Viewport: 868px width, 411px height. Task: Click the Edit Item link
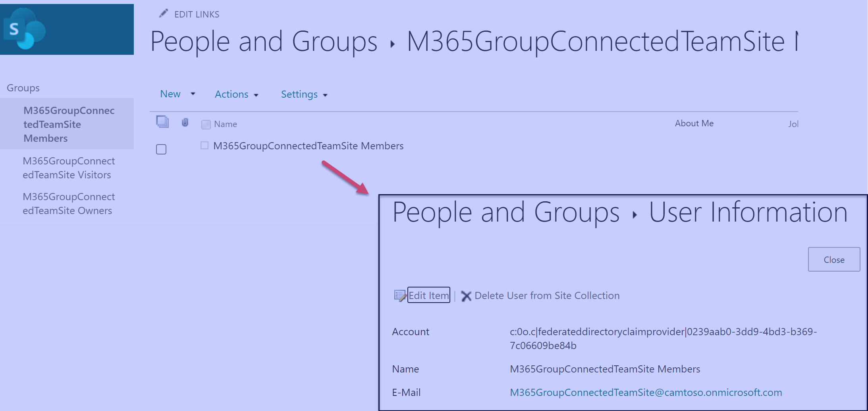tap(429, 295)
